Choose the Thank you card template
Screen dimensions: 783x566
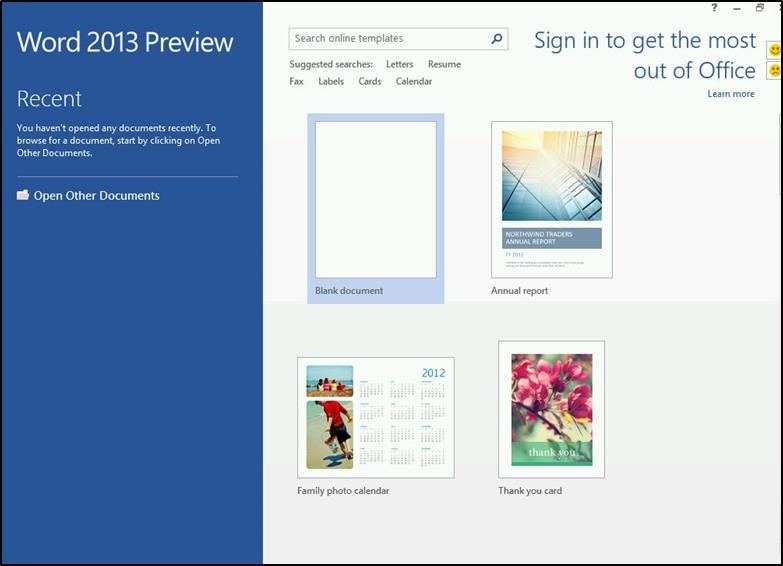551,409
